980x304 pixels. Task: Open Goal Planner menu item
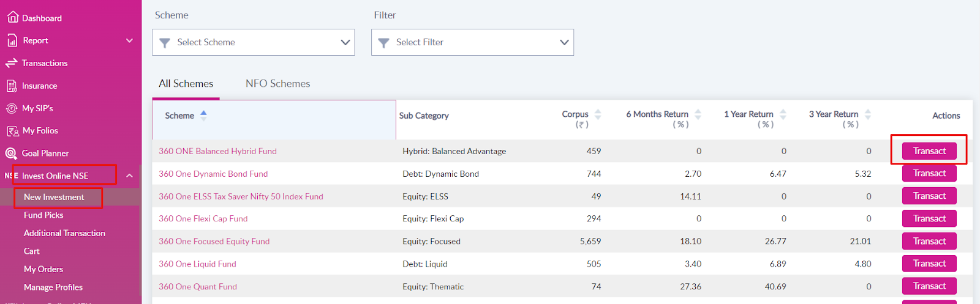point(45,154)
